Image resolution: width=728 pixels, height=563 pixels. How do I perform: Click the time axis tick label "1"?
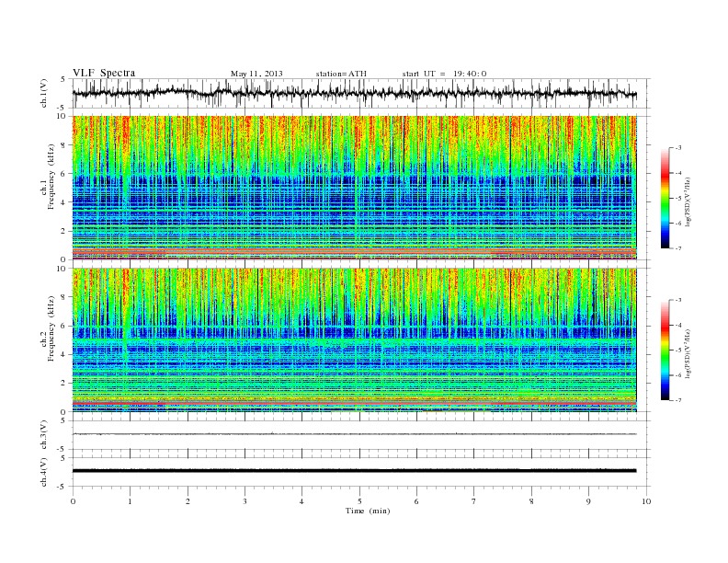(x=130, y=501)
